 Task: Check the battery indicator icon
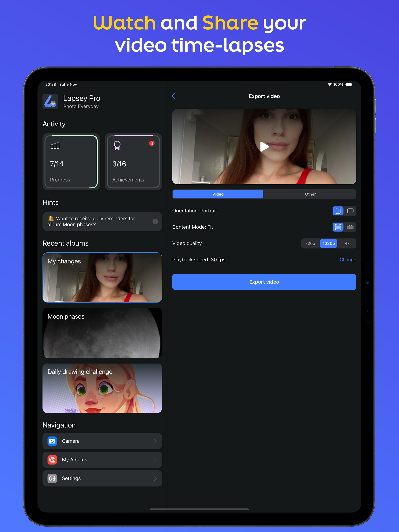click(x=349, y=84)
